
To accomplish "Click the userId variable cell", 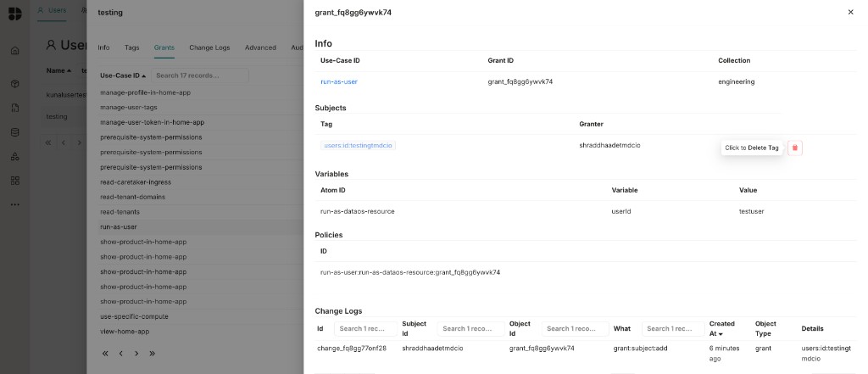I will [x=621, y=212].
